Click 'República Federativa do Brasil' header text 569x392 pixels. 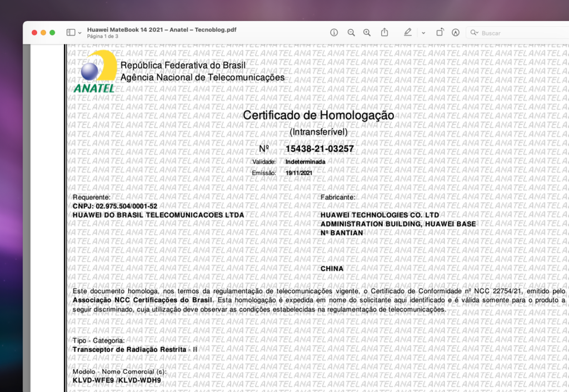point(183,66)
